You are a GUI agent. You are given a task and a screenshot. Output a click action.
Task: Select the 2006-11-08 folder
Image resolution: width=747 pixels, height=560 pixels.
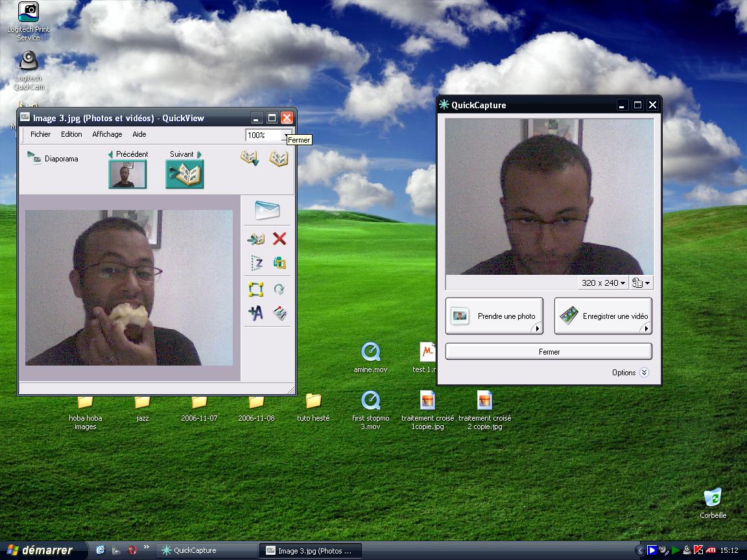point(256,408)
